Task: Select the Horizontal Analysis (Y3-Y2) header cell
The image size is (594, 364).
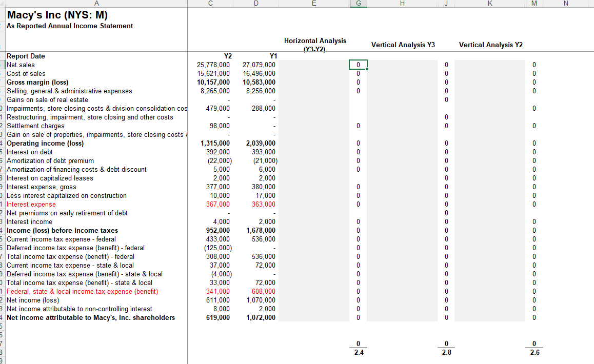Action: point(314,44)
